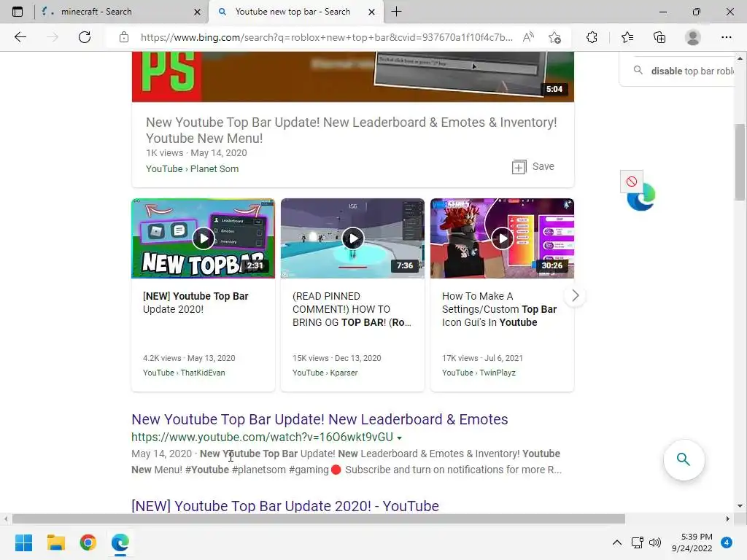Play the 7:36 OG top bar video
This screenshot has height=560, width=747.
point(352,238)
